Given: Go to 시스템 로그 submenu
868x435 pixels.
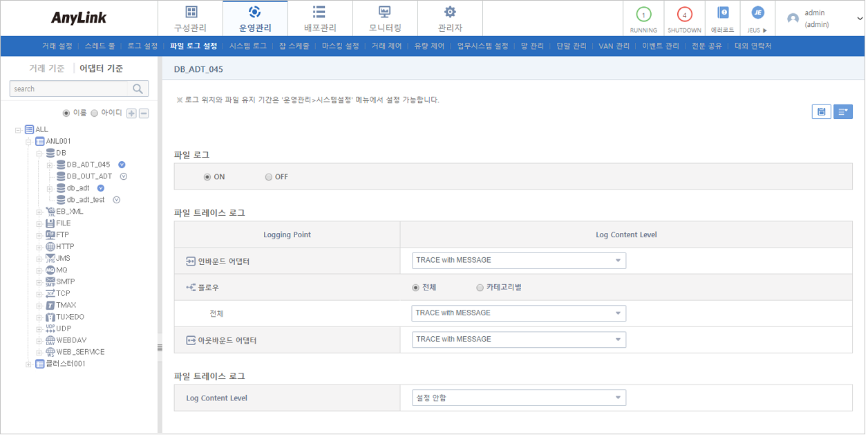Looking at the screenshot, I should click(247, 46).
